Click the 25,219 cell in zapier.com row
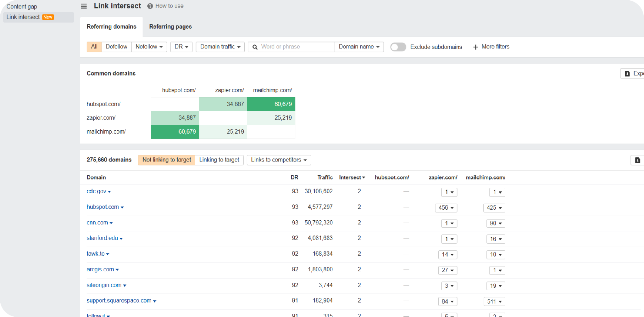 (271, 118)
